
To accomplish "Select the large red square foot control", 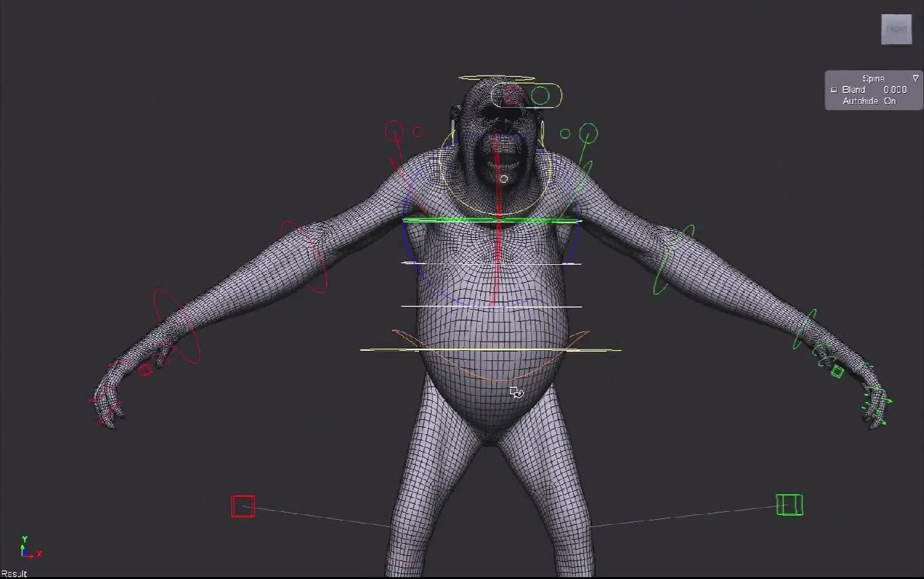I will pos(243,506).
